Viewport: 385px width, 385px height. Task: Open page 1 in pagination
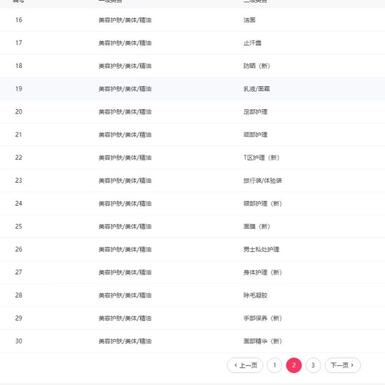point(274,365)
